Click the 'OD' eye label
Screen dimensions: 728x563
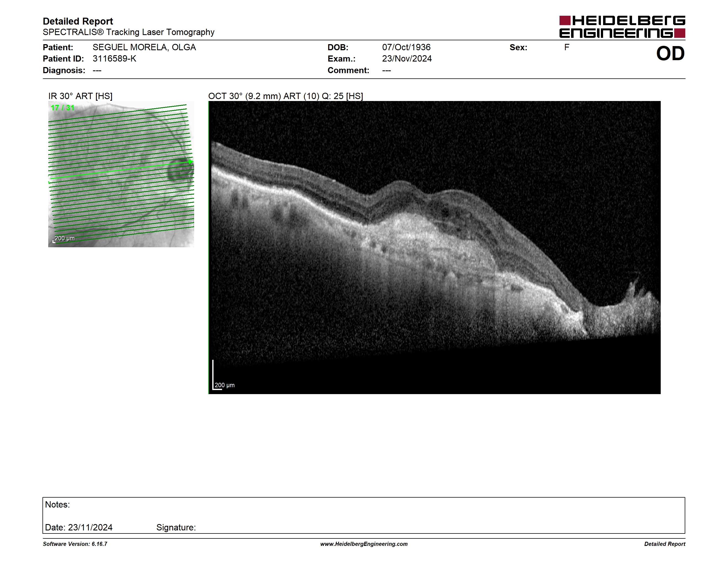click(x=670, y=53)
